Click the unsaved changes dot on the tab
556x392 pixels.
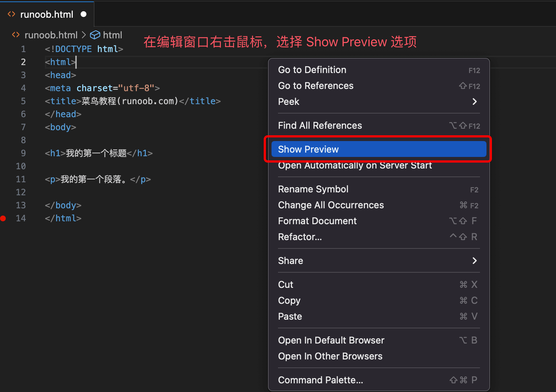[84, 14]
